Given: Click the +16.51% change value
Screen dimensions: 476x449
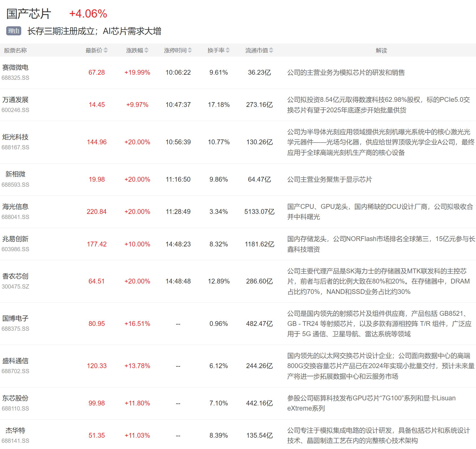Looking at the screenshot, I should [x=137, y=324].
